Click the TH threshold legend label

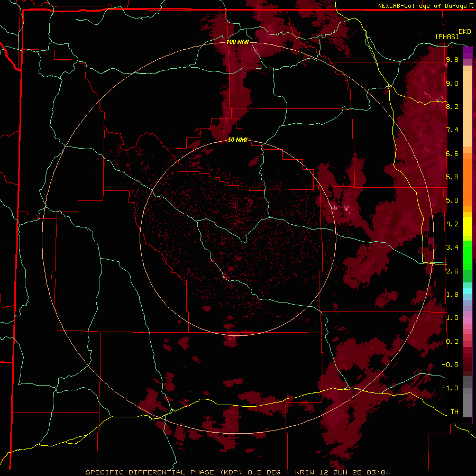[x=454, y=412]
